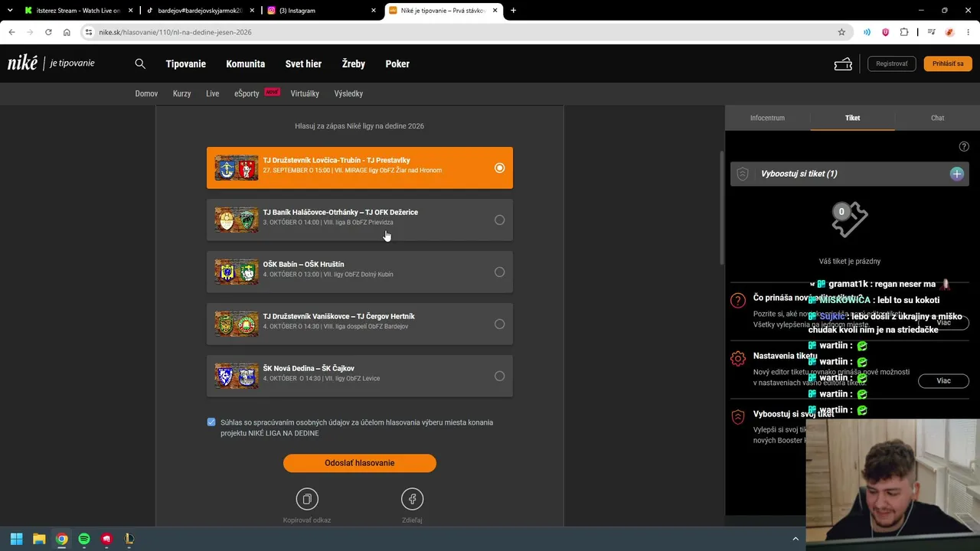Click the Chrome icon in the taskbar

[x=61, y=539]
